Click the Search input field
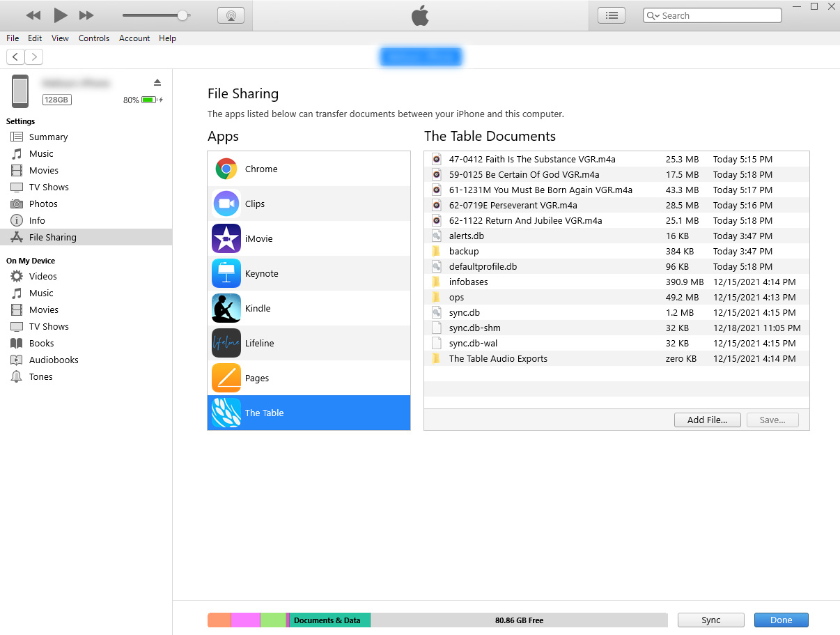 (713, 15)
